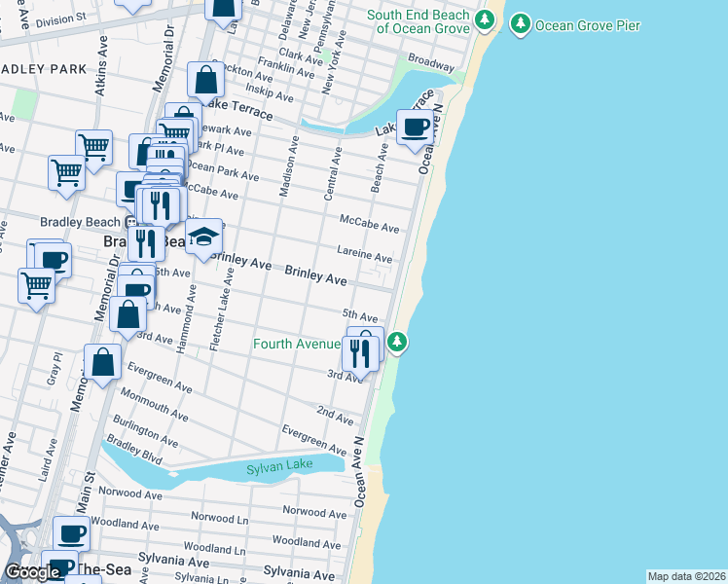Image resolution: width=728 pixels, height=584 pixels.
Task: Click the Bradley Beach station label
Action: (81, 222)
